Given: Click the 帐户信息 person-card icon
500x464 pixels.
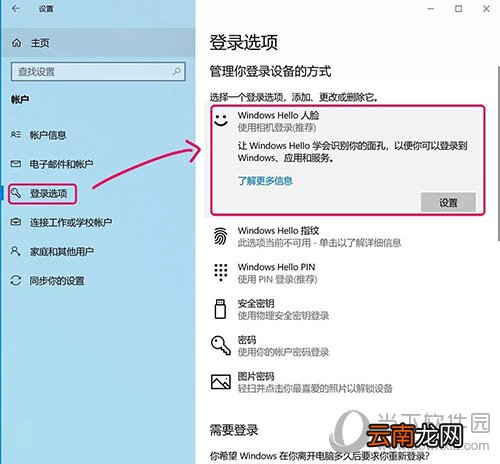Looking at the screenshot, I should (x=16, y=134).
